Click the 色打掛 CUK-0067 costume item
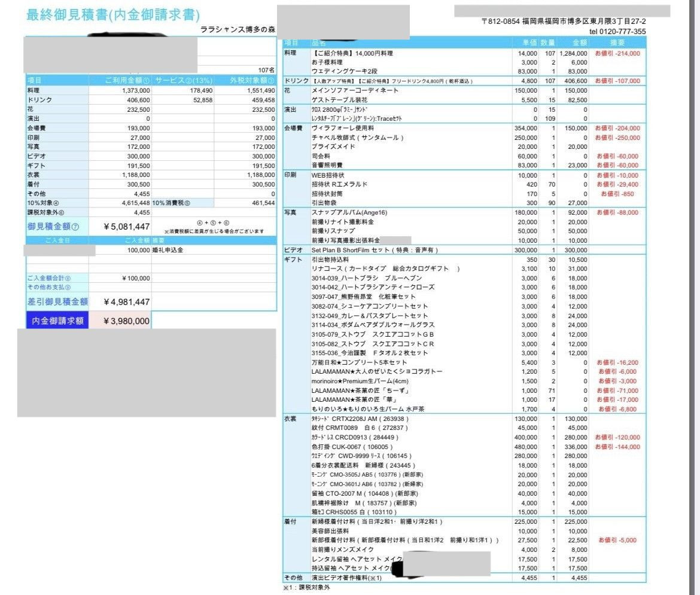This screenshot has height=595, width=700. [352, 447]
